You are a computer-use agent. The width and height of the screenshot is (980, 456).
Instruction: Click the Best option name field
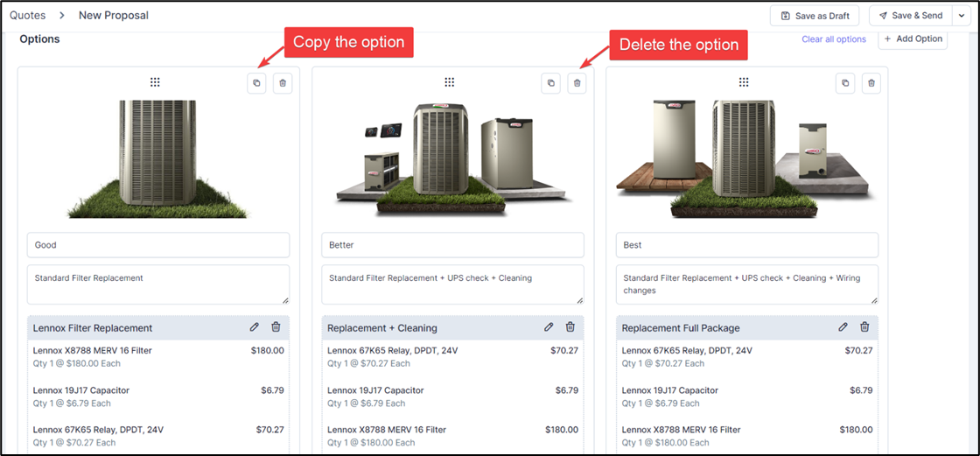[747, 245]
